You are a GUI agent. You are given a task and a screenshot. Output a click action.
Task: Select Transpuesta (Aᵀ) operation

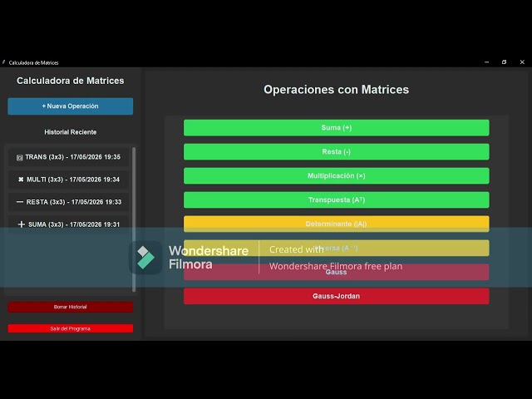point(336,199)
